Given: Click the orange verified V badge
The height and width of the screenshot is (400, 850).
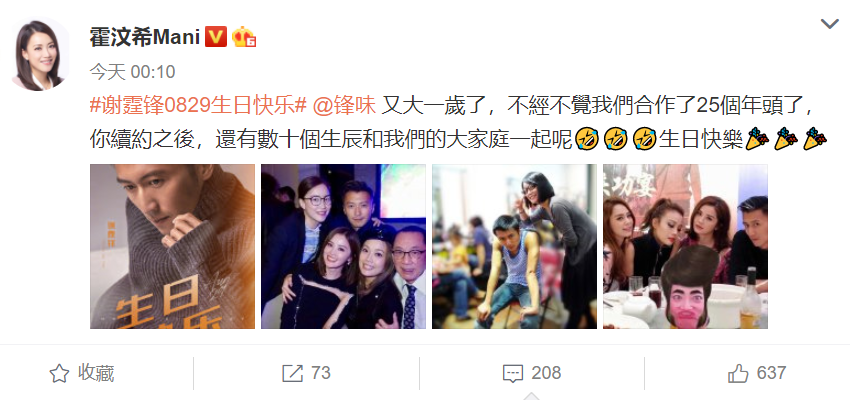Looking at the screenshot, I should pos(215,37).
